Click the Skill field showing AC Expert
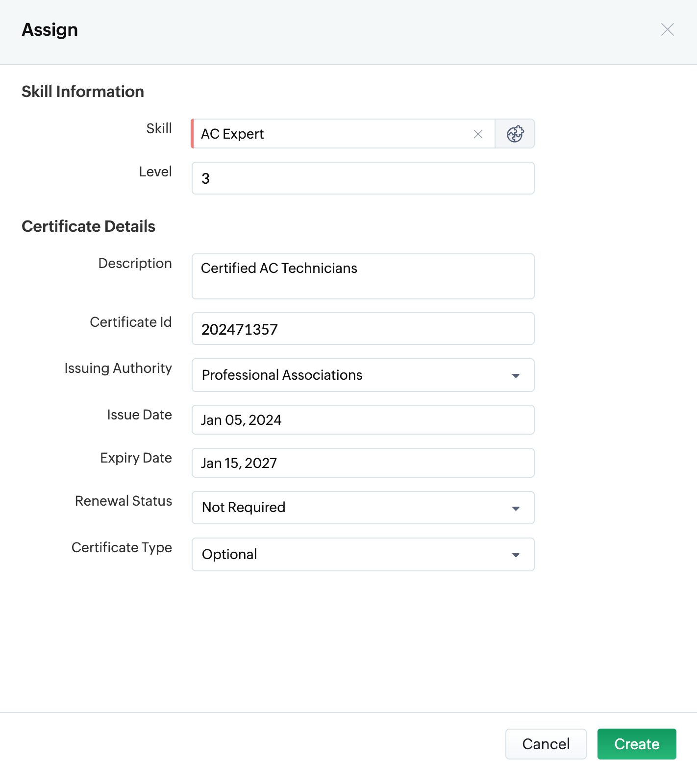The height and width of the screenshot is (784, 697). [x=333, y=134]
